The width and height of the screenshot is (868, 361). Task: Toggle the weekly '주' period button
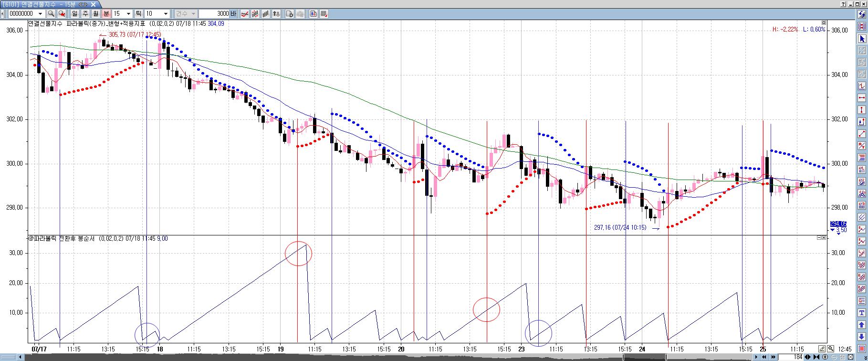(x=85, y=14)
